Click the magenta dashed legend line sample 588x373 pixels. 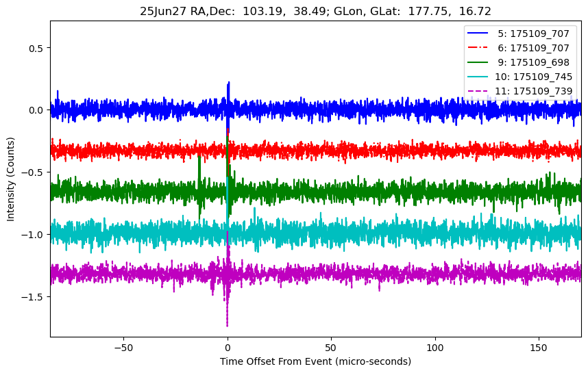tap(480, 91)
